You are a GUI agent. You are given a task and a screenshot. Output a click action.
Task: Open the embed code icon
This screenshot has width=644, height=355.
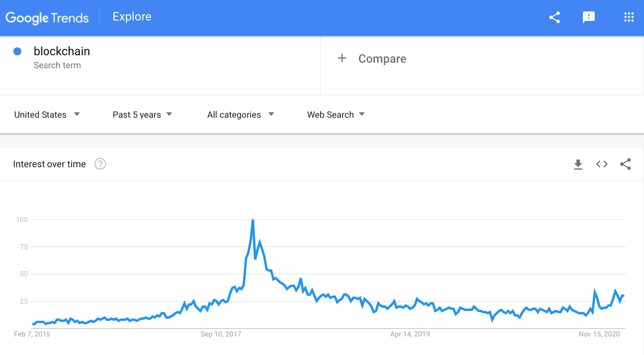click(x=602, y=164)
